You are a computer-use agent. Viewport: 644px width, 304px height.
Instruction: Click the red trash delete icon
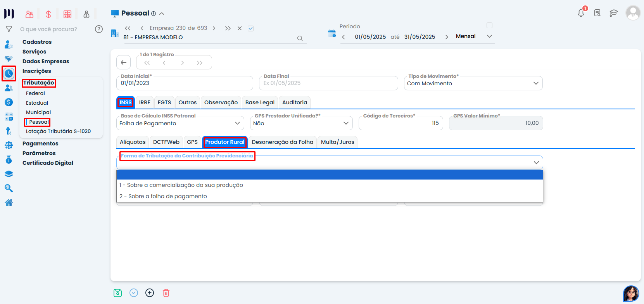[166, 293]
